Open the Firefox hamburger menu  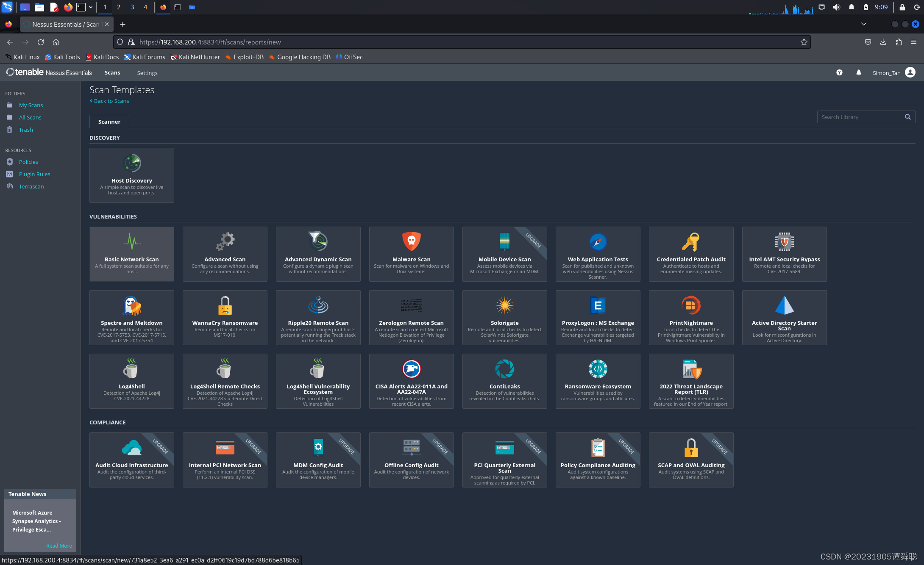pyautogui.click(x=913, y=42)
